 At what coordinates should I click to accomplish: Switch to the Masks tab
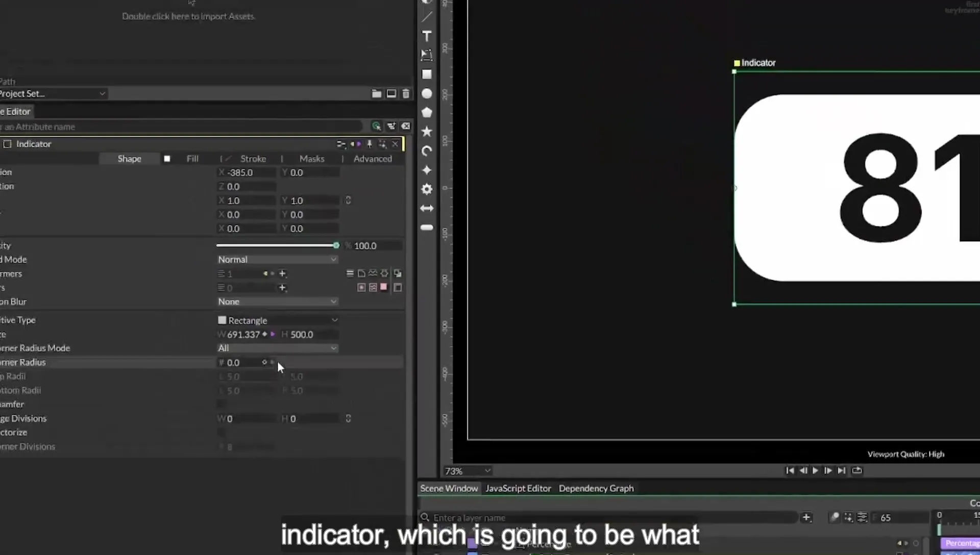(312, 159)
